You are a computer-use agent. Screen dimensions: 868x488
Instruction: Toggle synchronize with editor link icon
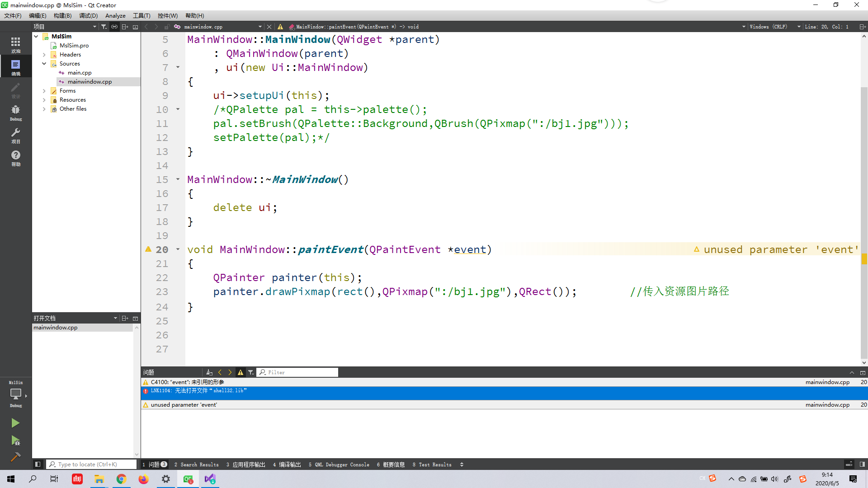tap(114, 27)
